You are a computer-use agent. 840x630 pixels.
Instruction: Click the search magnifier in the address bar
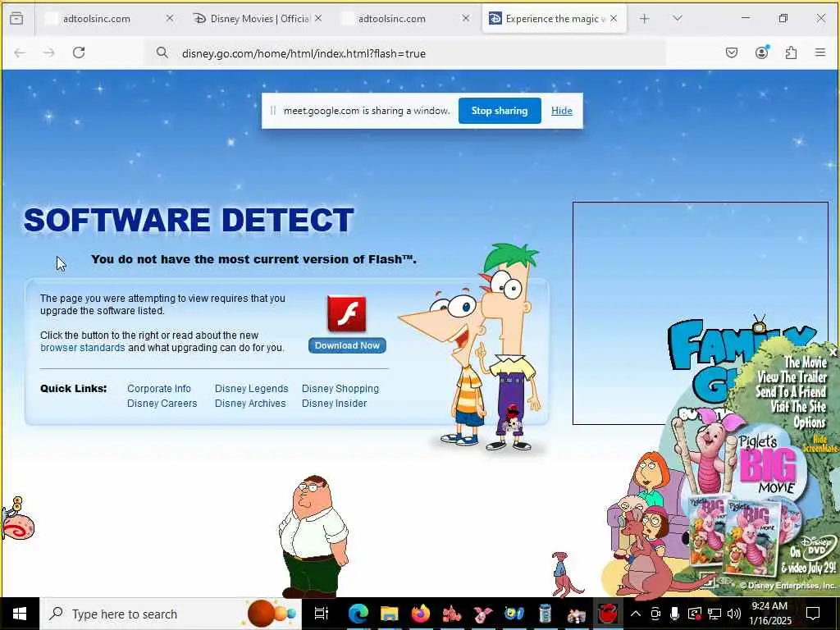pyautogui.click(x=162, y=52)
